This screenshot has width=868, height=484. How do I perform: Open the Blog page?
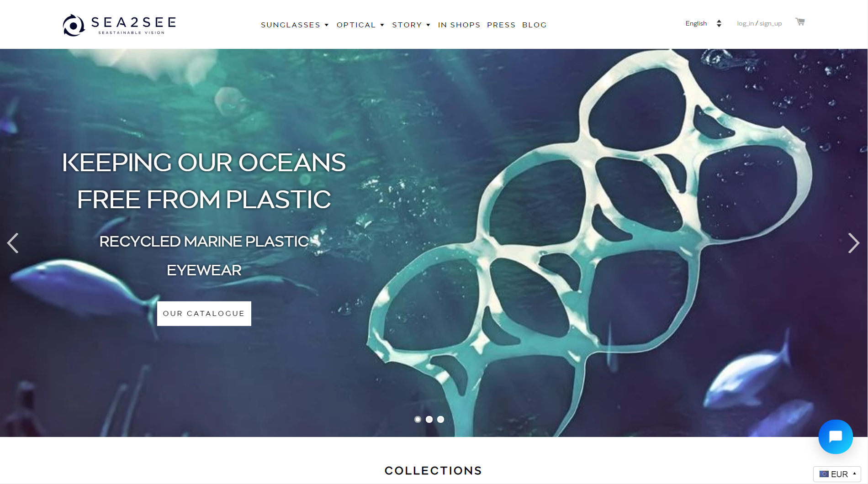(535, 25)
